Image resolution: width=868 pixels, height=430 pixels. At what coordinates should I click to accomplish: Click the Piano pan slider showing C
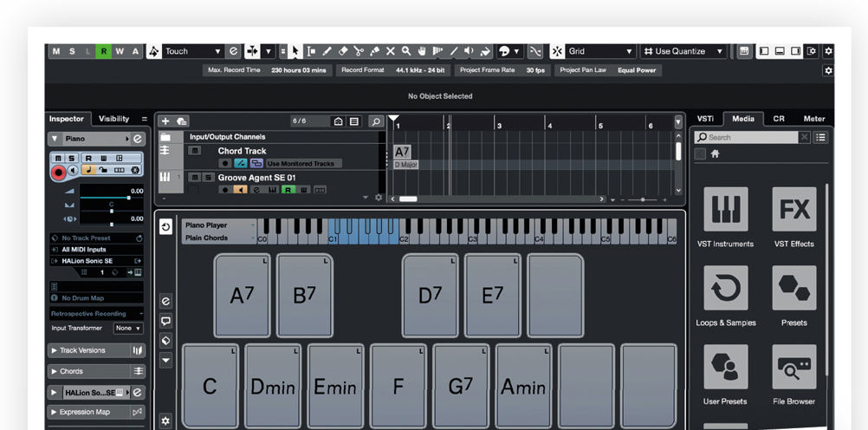112,210
